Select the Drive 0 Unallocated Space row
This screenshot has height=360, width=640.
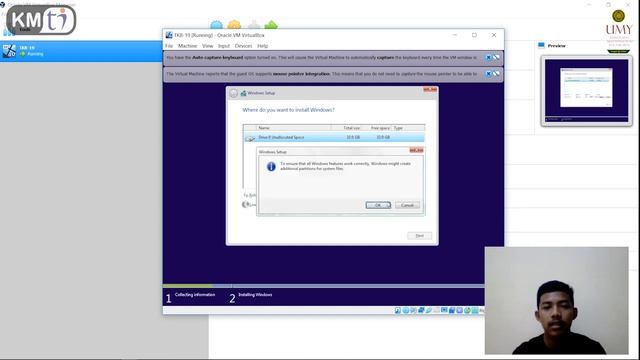click(334, 138)
